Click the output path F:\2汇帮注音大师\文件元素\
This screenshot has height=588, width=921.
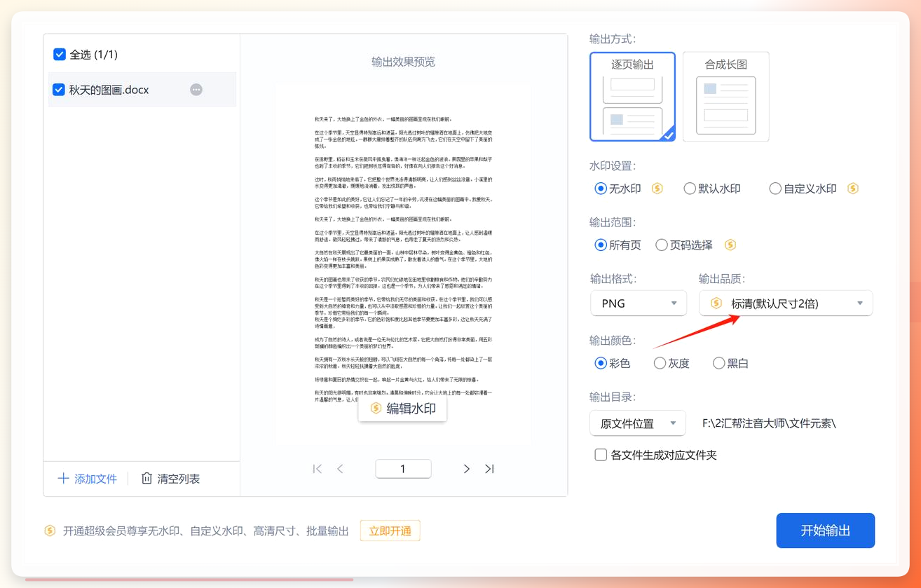pyautogui.click(x=769, y=423)
